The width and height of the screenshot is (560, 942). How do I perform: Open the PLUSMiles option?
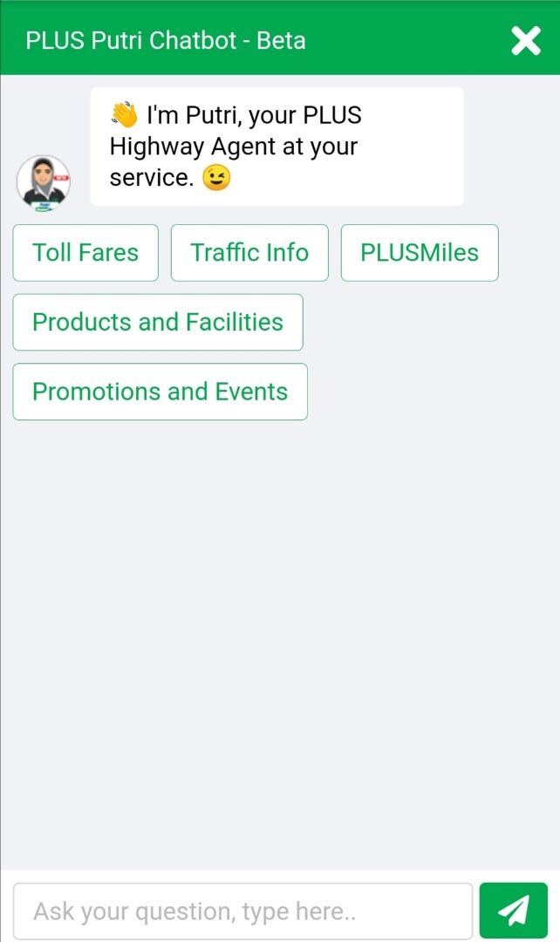pos(420,253)
